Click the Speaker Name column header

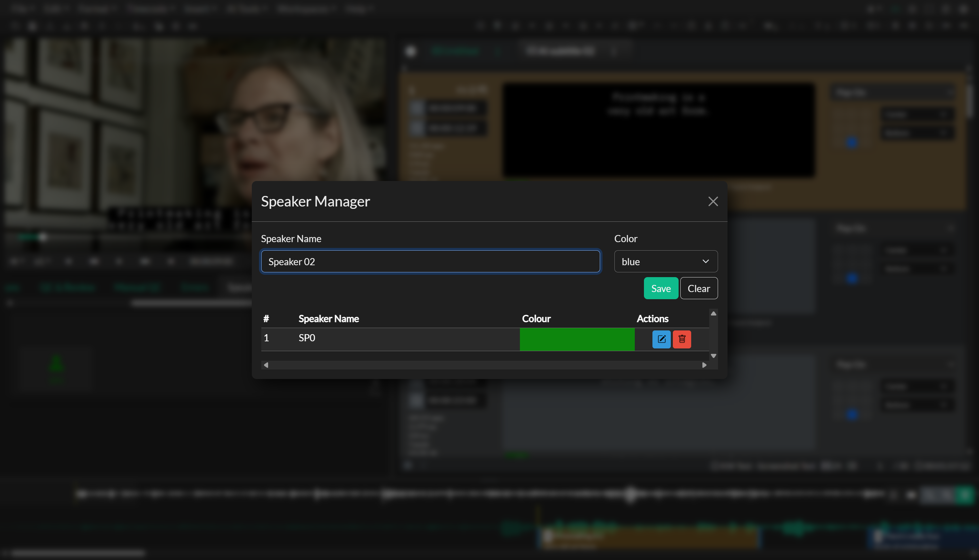(x=329, y=319)
